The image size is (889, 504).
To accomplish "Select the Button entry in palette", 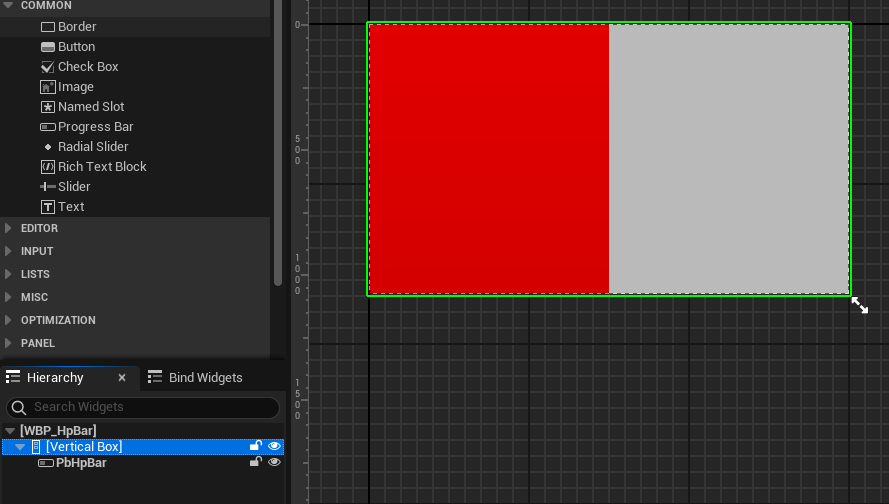I will [x=135, y=47].
